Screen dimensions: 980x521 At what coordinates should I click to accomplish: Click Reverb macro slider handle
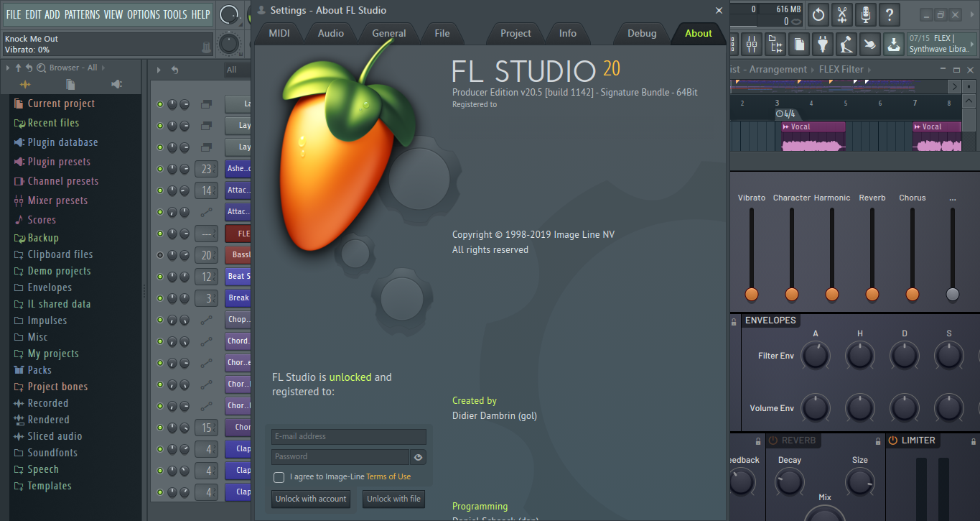(x=872, y=294)
